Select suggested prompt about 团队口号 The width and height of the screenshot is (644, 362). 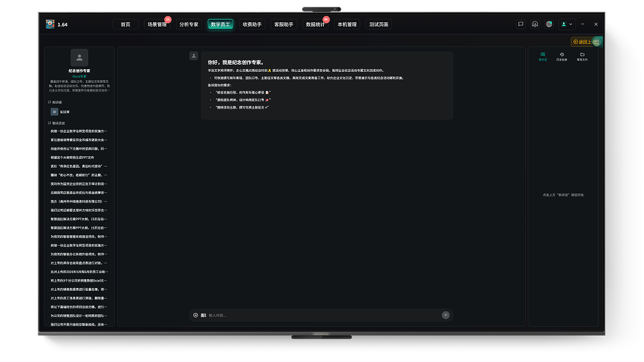pos(243,100)
